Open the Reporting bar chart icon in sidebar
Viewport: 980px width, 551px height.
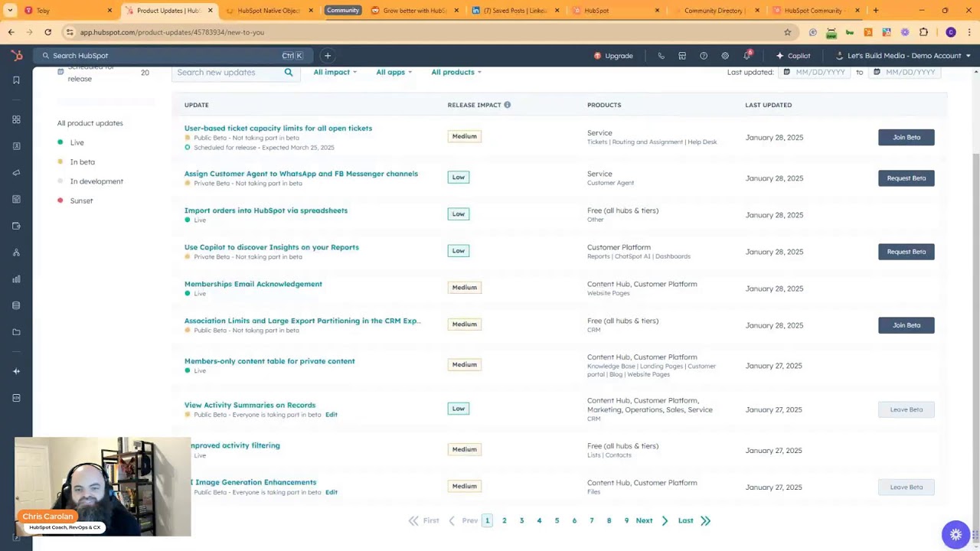pyautogui.click(x=16, y=279)
